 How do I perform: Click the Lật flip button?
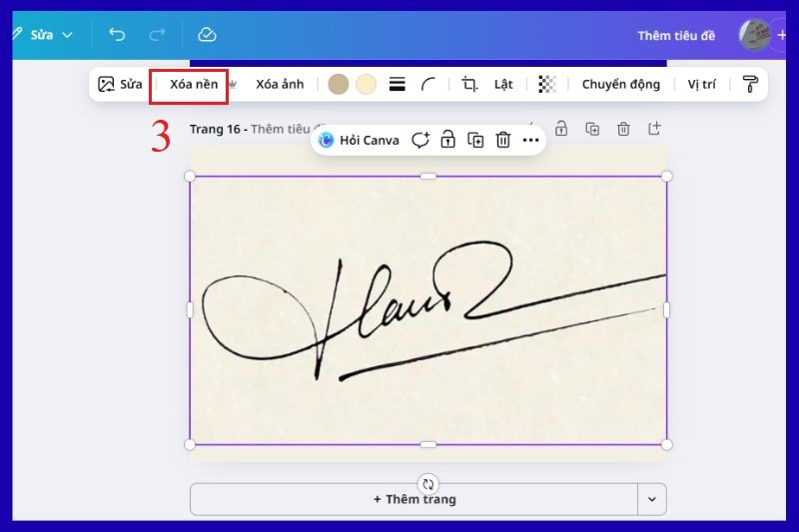503,84
